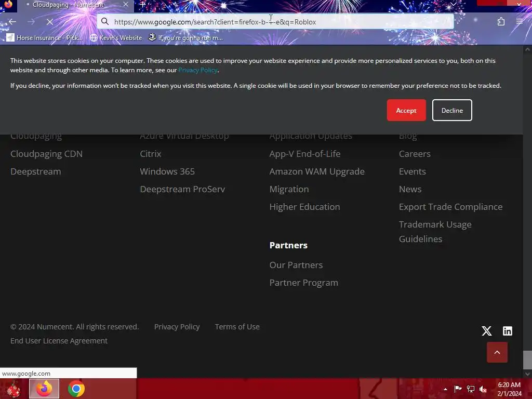Open Numecent X (Twitter) icon

point(486,331)
